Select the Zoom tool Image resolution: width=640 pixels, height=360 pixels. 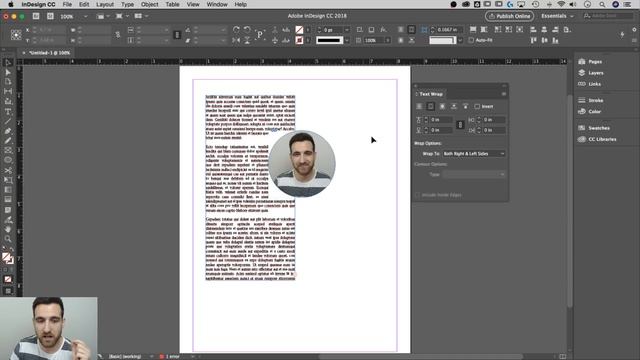click(8, 239)
